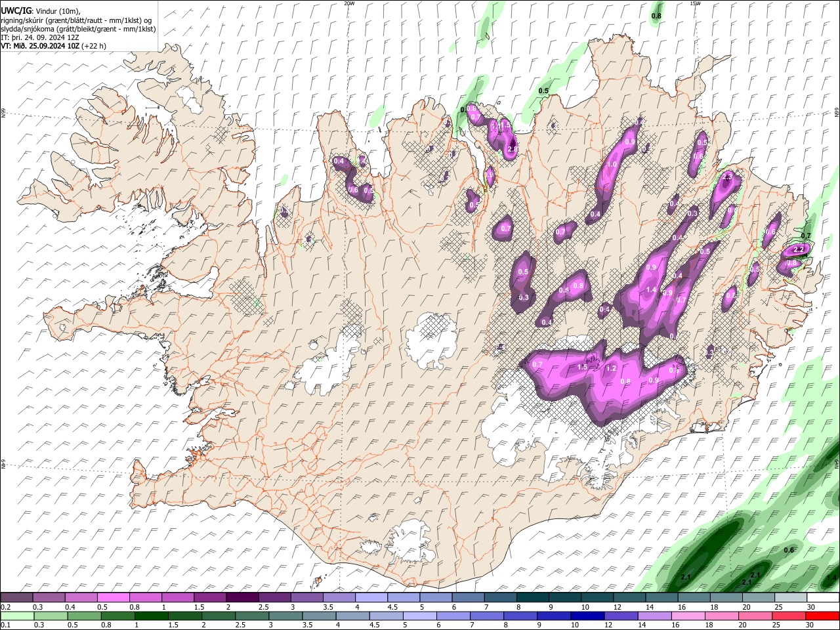Click the 'rigning/skúrir' description line in the header

point(76,20)
